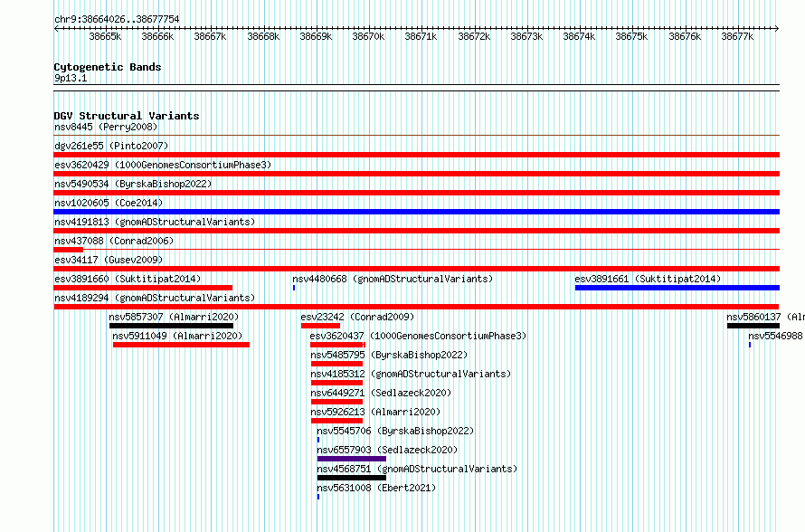Open nsv4189294 (gnomADStructuralVariants) label
The image size is (805, 532).
pos(155,298)
